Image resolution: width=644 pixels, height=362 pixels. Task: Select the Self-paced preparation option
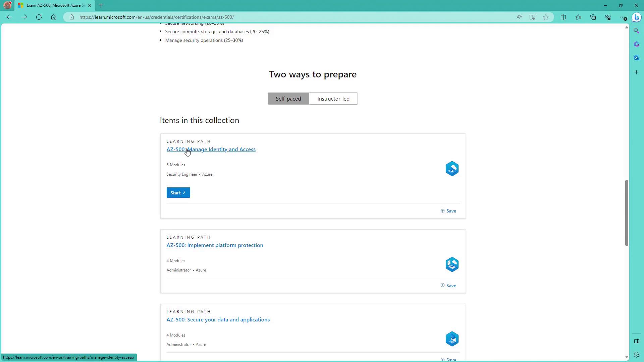tap(288, 99)
